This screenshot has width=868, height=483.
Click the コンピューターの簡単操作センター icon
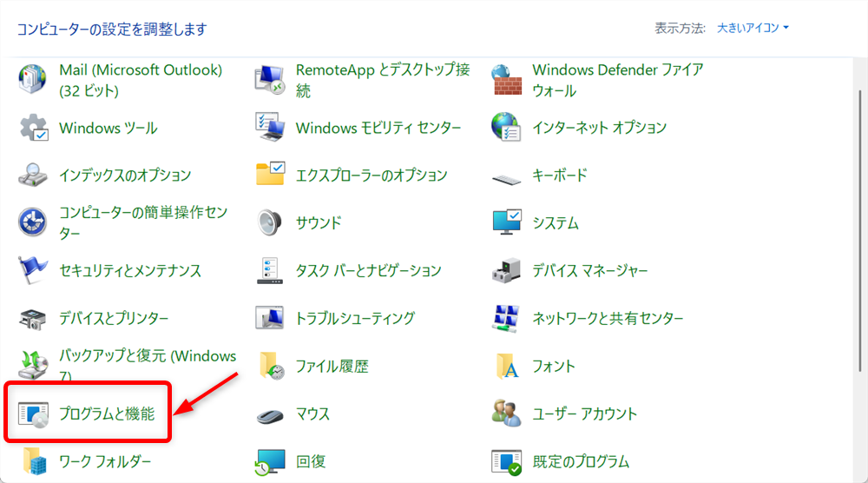tap(33, 222)
